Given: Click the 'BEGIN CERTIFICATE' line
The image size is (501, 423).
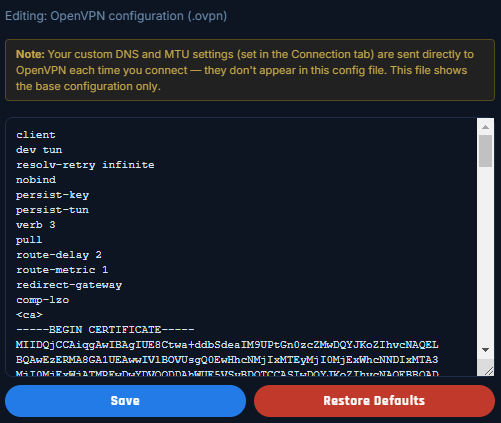Looking at the screenshot, I should (x=105, y=330).
